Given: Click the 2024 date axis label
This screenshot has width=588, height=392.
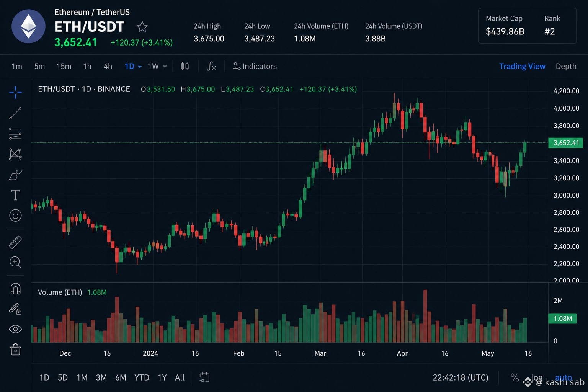Looking at the screenshot, I should [150, 353].
